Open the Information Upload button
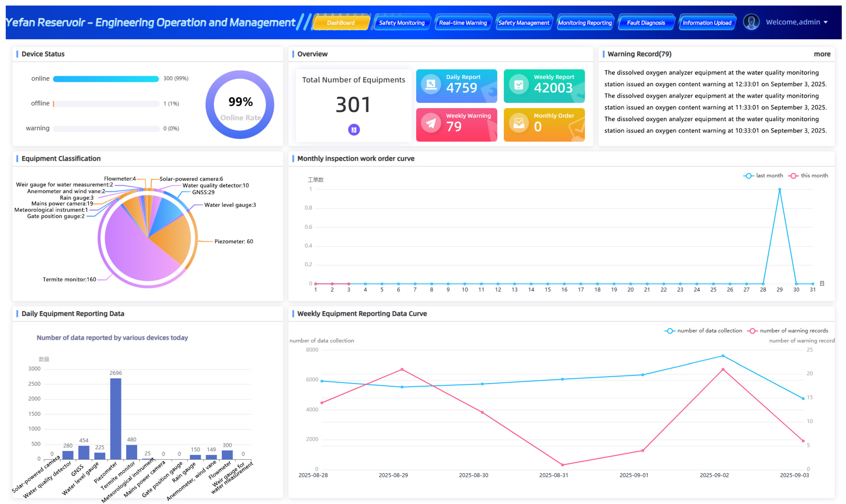The width and height of the screenshot is (846, 504). (x=707, y=23)
